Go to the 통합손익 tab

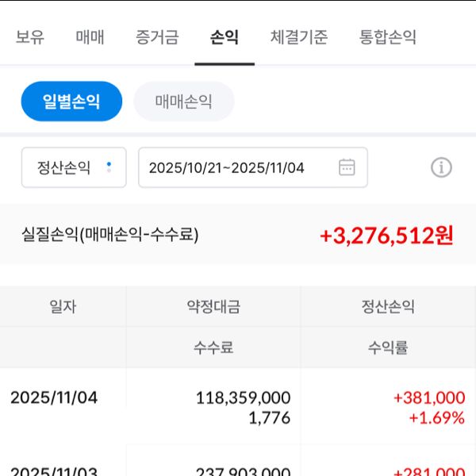pos(387,36)
